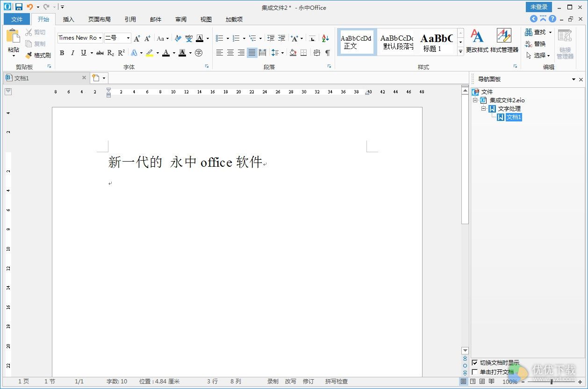Select the Format Painter (格式刷) tool
The height and width of the screenshot is (389, 588).
38,55
